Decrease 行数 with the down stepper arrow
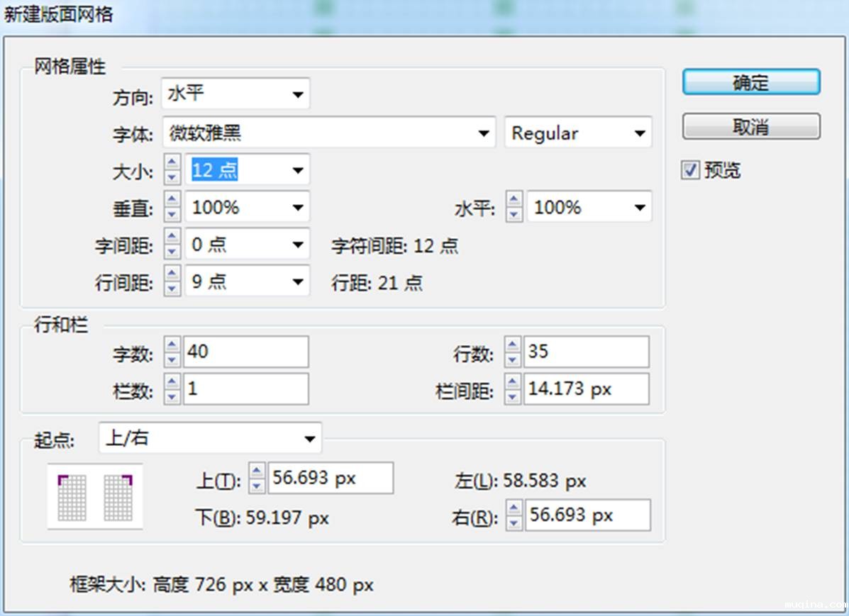Screen dimensions: 849x616 click(513, 359)
